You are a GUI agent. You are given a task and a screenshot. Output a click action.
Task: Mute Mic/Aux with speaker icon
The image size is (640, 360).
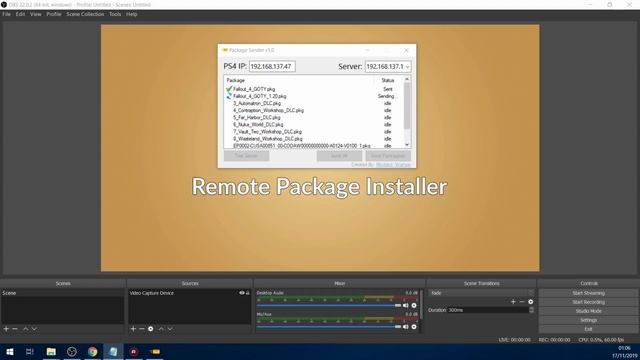(x=406, y=327)
